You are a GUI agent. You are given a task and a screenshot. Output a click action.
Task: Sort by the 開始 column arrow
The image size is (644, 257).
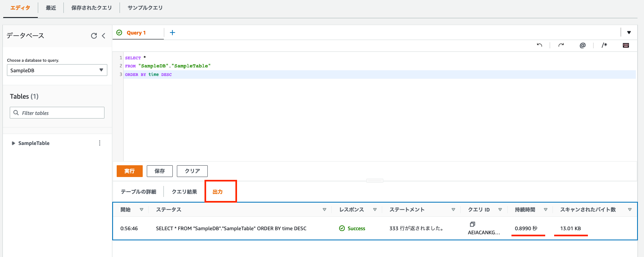click(141, 209)
